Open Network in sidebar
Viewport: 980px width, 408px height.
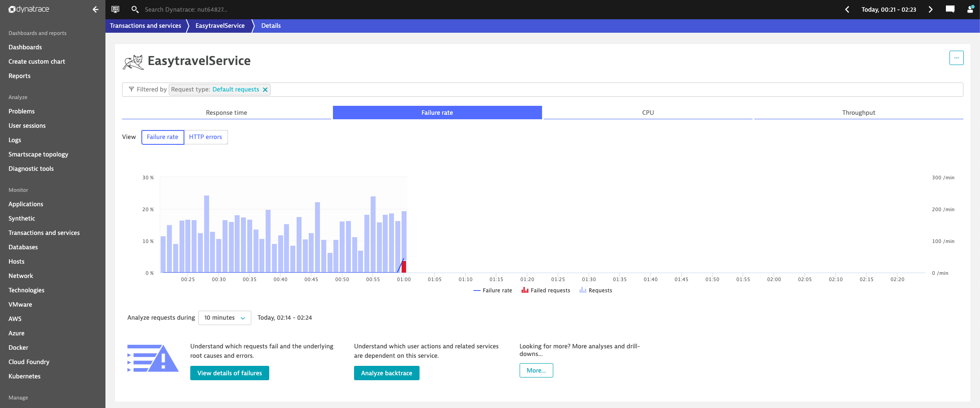point(21,276)
